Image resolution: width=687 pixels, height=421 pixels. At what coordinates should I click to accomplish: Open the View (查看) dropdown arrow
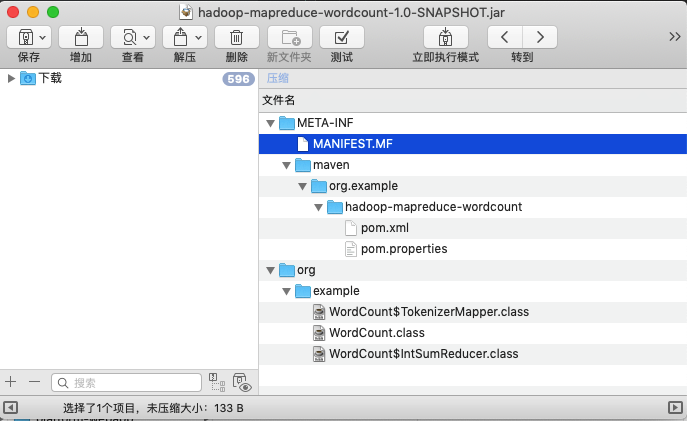147,38
